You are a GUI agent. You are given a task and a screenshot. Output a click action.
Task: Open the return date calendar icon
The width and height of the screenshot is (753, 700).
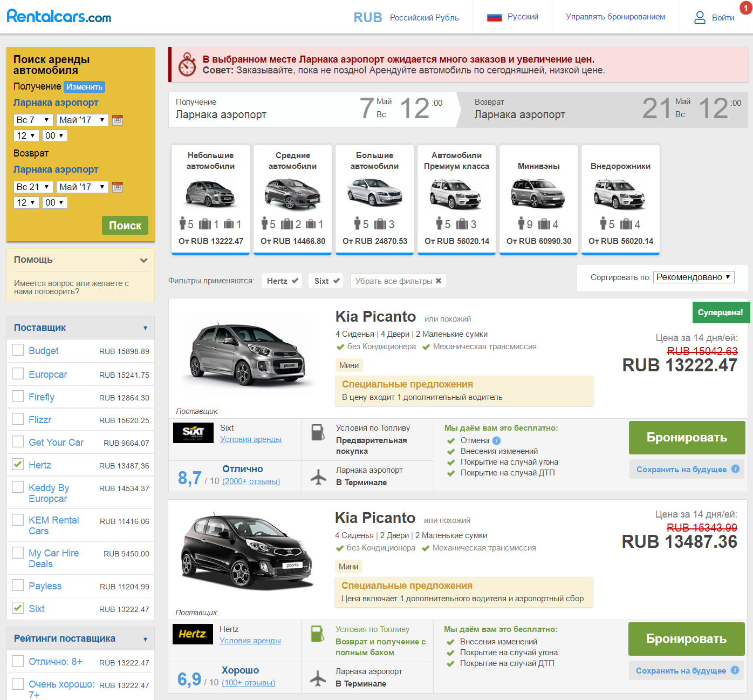[x=118, y=187]
